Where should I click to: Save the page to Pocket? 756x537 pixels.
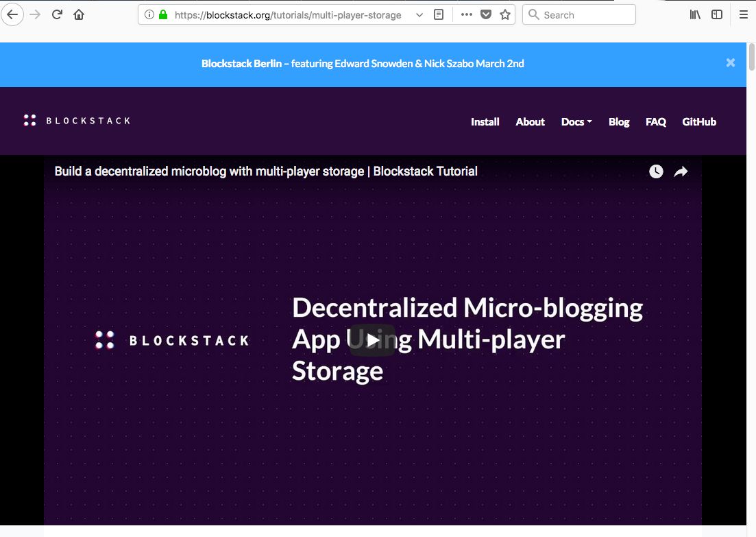[486, 14]
